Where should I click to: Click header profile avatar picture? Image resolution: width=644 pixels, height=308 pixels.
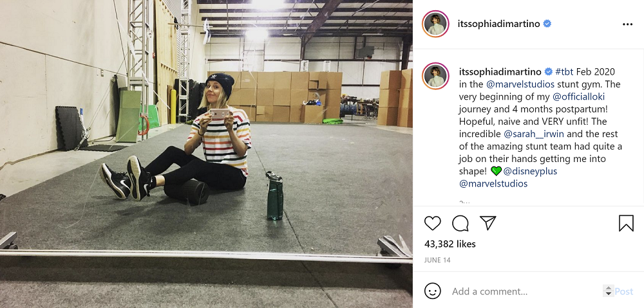(x=435, y=24)
